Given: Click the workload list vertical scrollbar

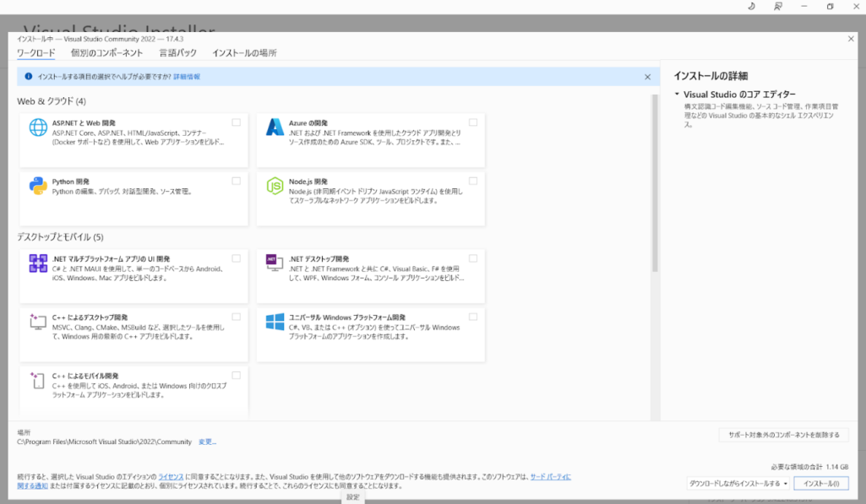Looking at the screenshot, I should pyautogui.click(x=655, y=183).
